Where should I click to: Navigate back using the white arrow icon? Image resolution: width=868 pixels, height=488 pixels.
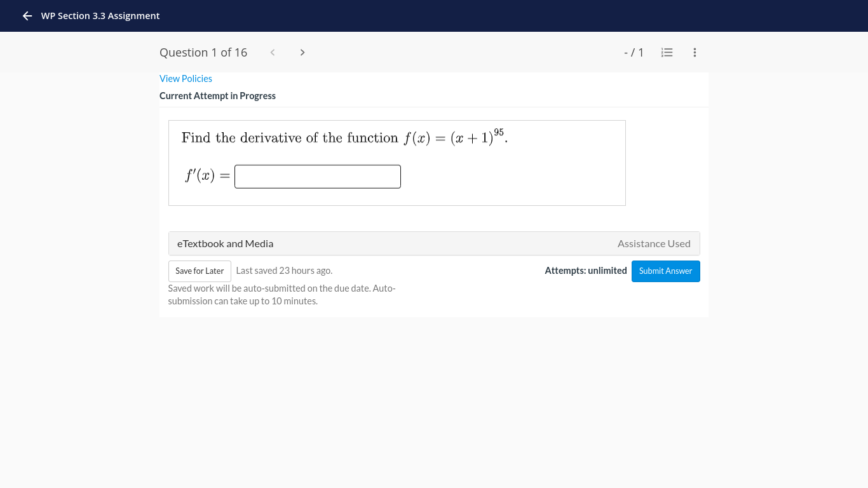[27, 15]
